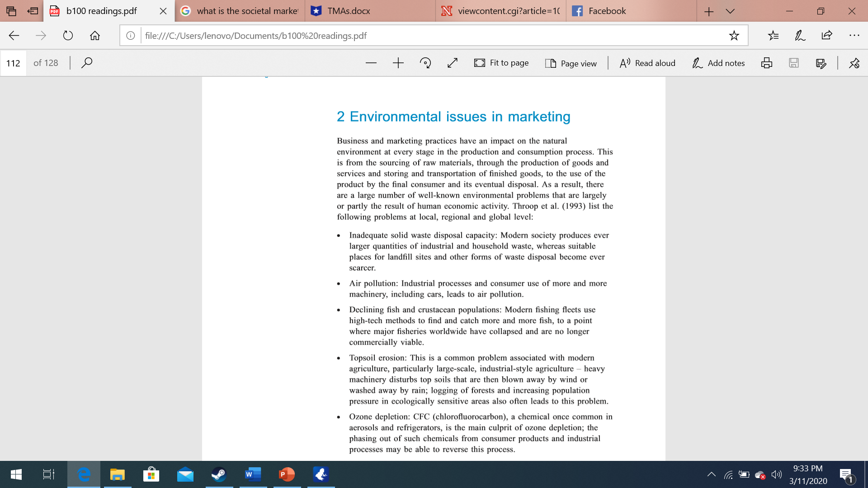Image resolution: width=868 pixels, height=488 pixels.
Task: Open the volume control
Action: pyautogui.click(x=777, y=474)
